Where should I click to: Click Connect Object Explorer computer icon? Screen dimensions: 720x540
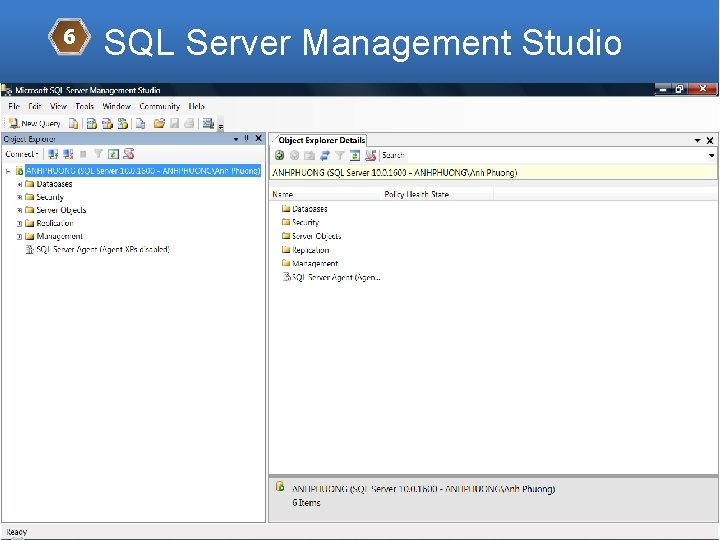click(x=53, y=154)
